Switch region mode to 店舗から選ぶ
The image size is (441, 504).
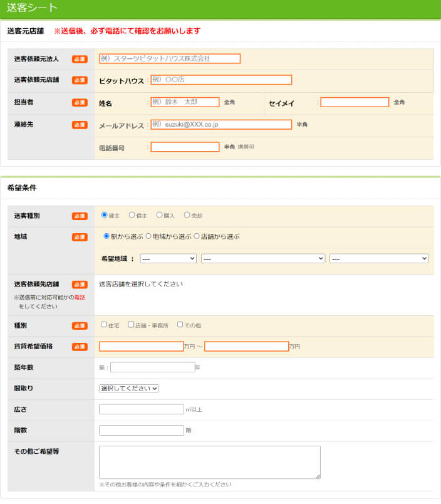point(197,236)
